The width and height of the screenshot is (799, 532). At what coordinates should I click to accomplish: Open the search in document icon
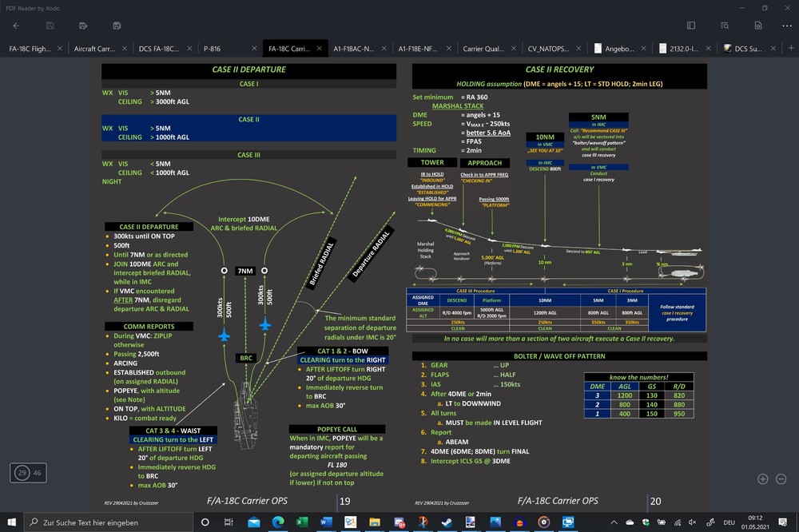coord(725,26)
